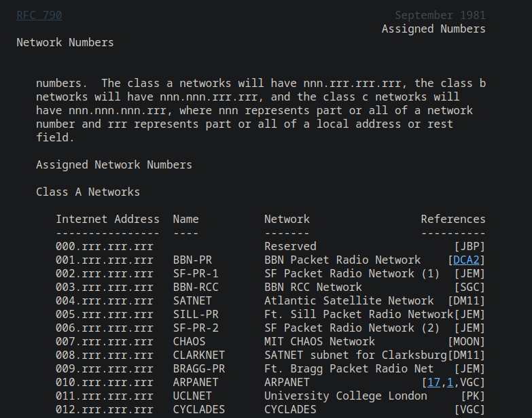Click the 'University College London' text
Image resolution: width=532 pixels, height=418 pixels.
(346, 396)
